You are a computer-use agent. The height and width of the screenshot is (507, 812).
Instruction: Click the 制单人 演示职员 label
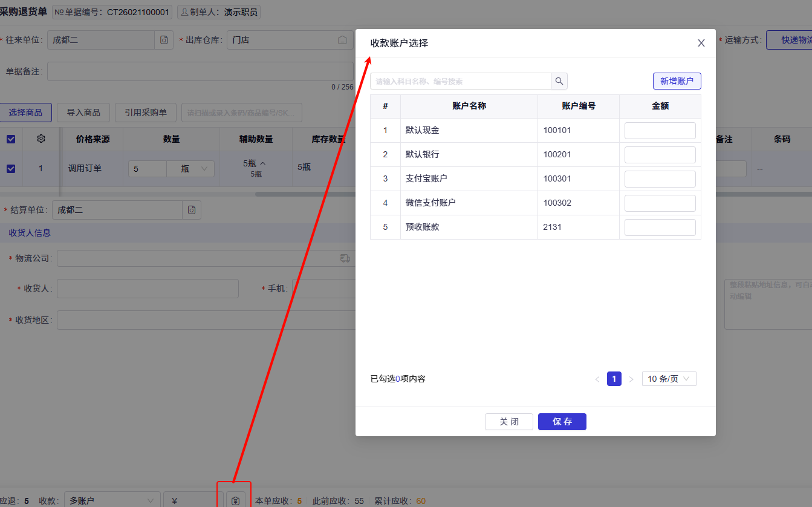click(x=219, y=11)
